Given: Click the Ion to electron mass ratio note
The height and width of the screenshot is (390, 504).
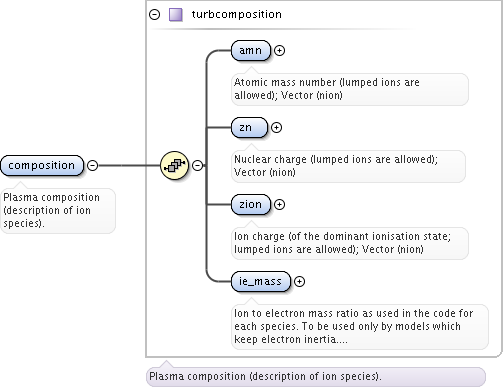Looking at the screenshot, I should click(360, 327).
